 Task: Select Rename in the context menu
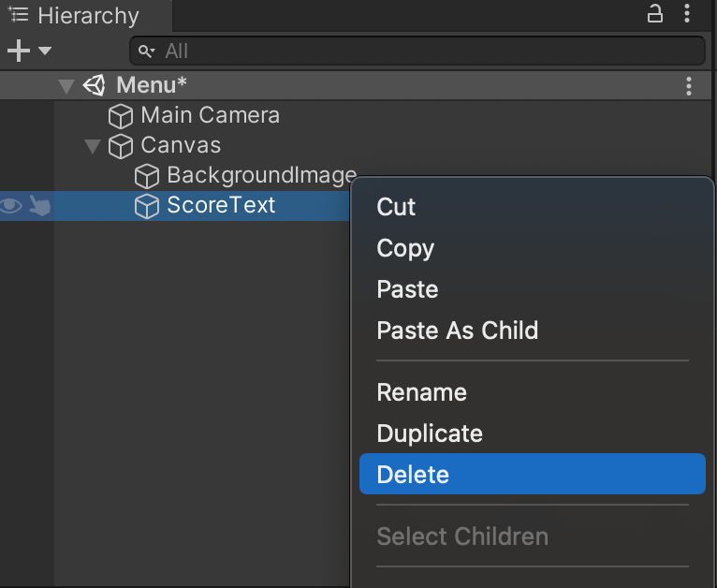click(x=421, y=392)
